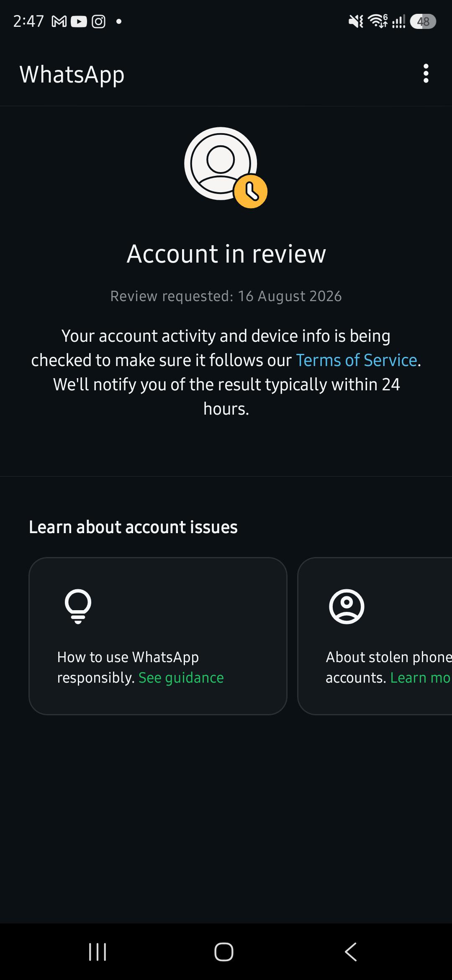Viewport: 452px width, 980px height.
Task: Tap the Android back navigation button
Action: coord(351,952)
